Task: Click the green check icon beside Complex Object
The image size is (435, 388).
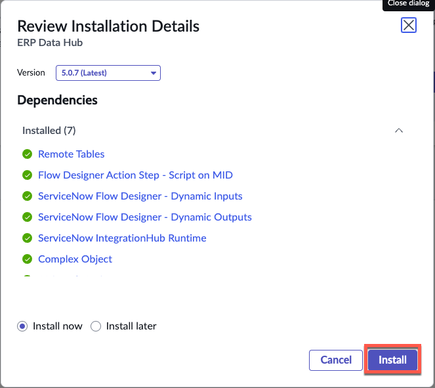Action: (27, 259)
